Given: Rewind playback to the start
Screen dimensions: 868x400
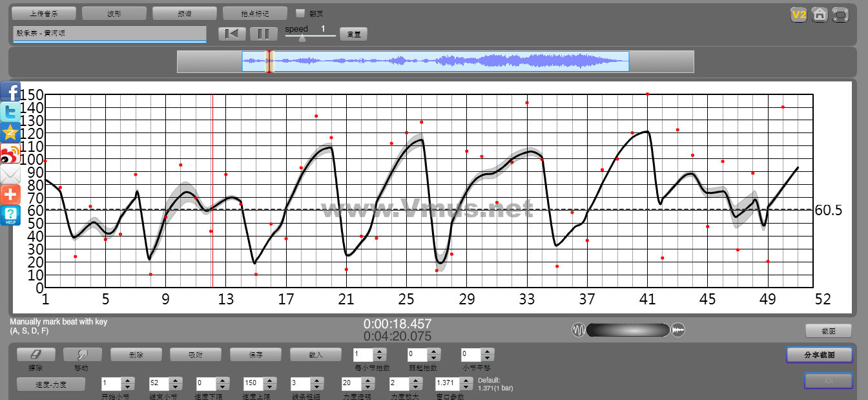Looking at the screenshot, I should pyautogui.click(x=232, y=34).
